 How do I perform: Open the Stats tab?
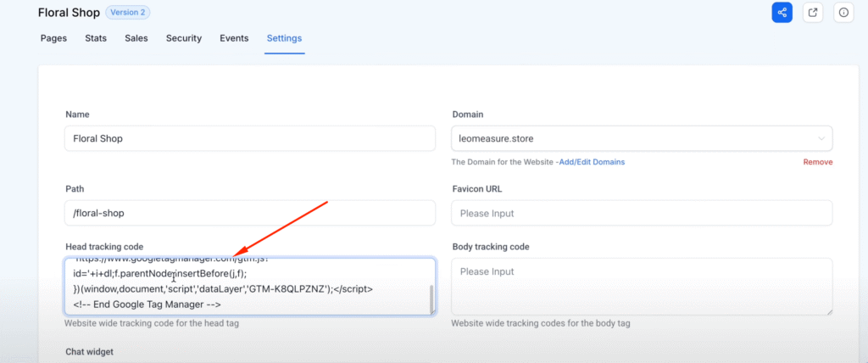(96, 38)
